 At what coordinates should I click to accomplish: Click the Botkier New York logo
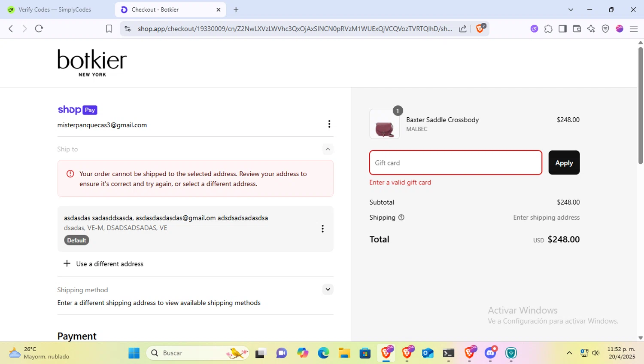click(x=92, y=63)
